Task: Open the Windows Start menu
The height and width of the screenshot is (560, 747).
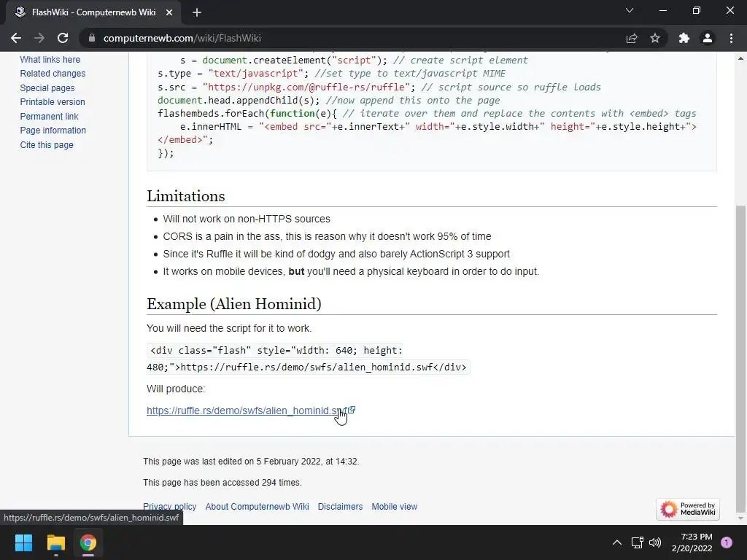Action: click(x=23, y=542)
